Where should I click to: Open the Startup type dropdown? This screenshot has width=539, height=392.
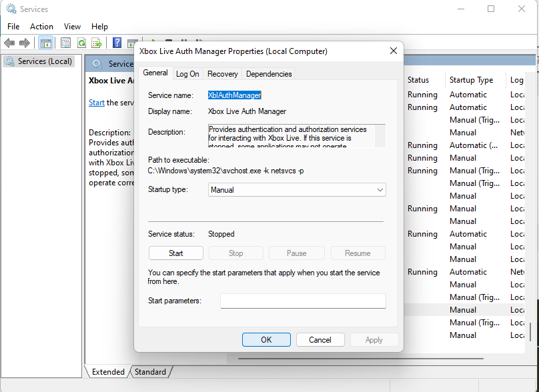(x=297, y=189)
